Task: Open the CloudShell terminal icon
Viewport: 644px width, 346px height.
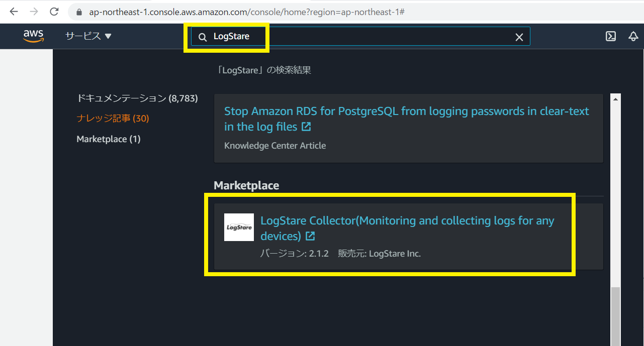Action: (x=611, y=36)
